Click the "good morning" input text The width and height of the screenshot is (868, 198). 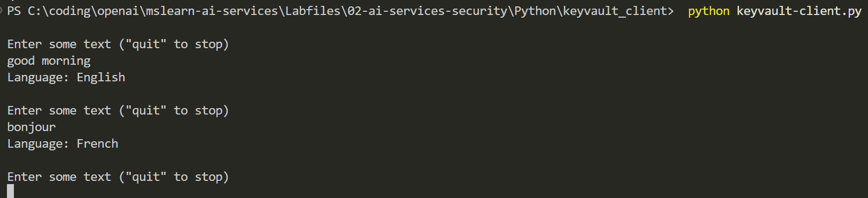click(x=49, y=61)
